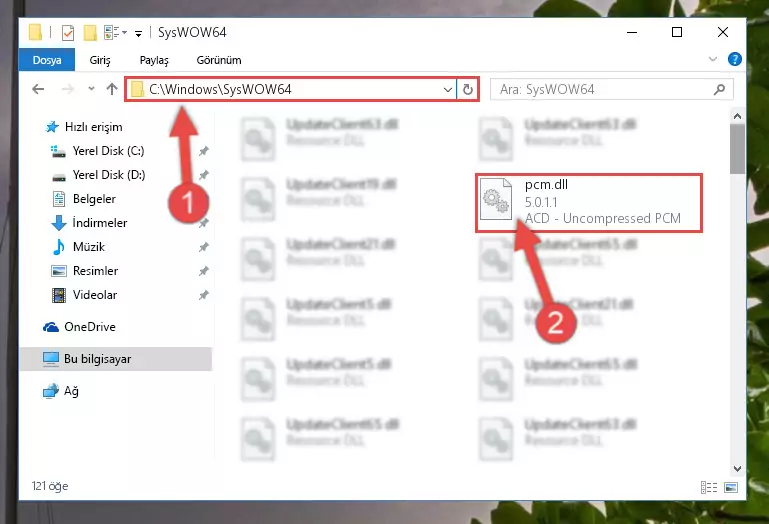Image resolution: width=769 pixels, height=524 pixels.
Task: Open Yerel Disk (C:) in sidebar
Action: [x=108, y=151]
